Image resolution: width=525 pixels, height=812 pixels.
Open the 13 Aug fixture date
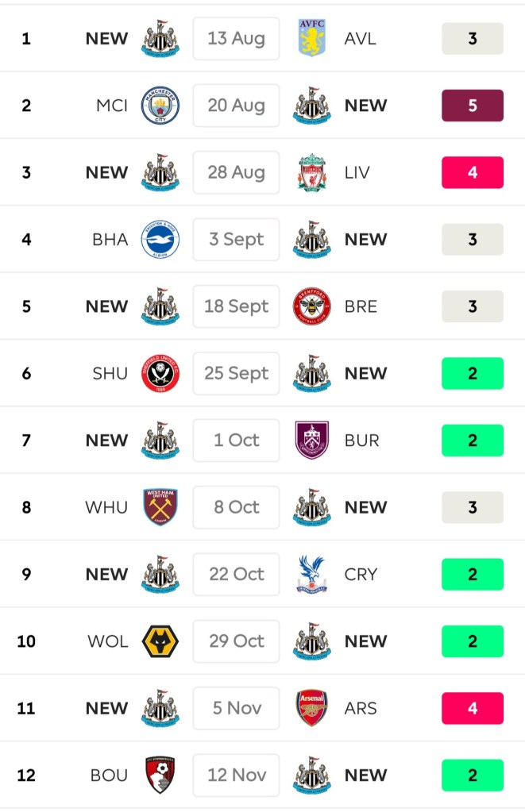[236, 39]
